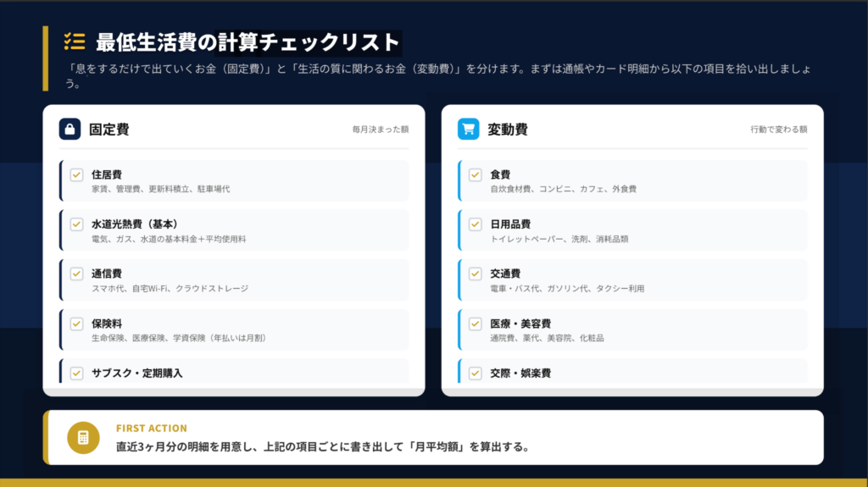This screenshot has height=487, width=868.
Task: Click the shopping cart icon next to 変動費
Action: point(468,129)
